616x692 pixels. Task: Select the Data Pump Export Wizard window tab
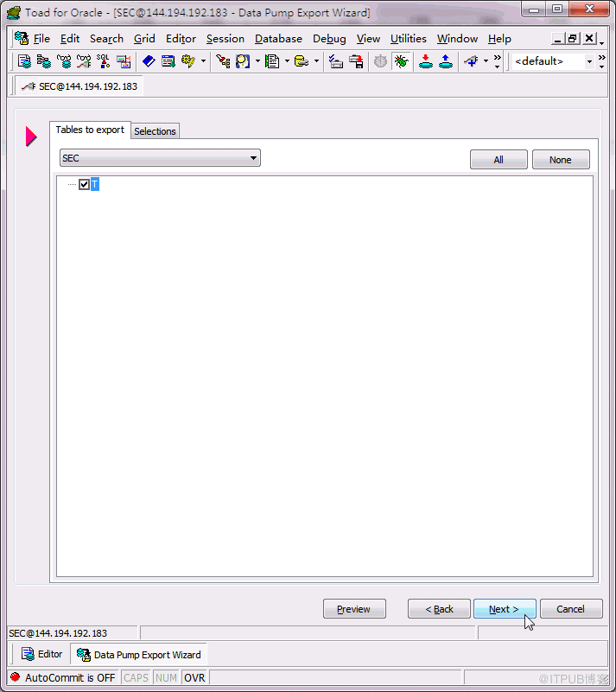click(x=138, y=655)
